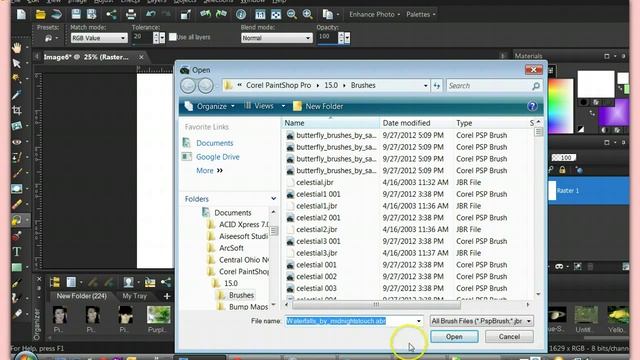Viewport: 640px width, 360px height.
Task: Click the Zoom to 100% (1:1) icon
Action: (x=260, y=14)
